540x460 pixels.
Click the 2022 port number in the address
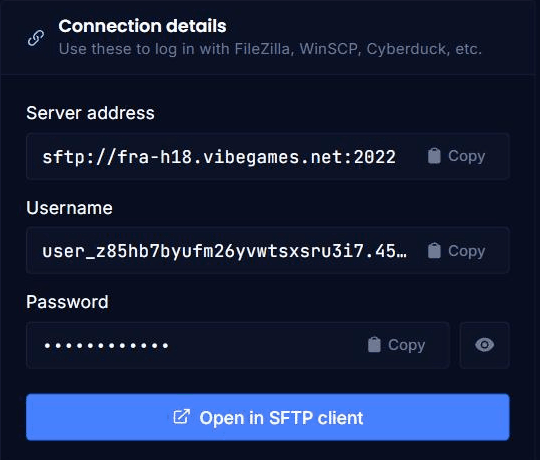click(x=375, y=157)
